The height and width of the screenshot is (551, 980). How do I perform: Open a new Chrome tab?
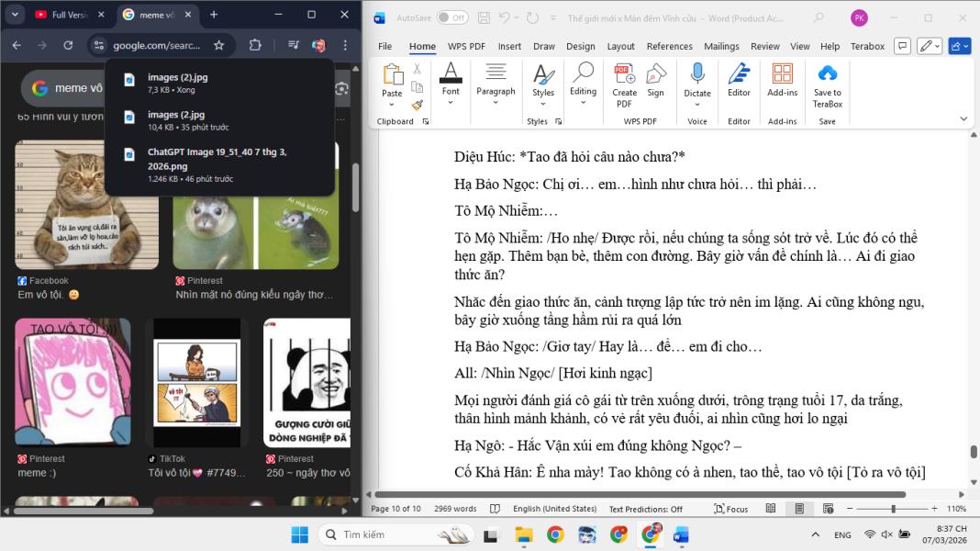(214, 15)
